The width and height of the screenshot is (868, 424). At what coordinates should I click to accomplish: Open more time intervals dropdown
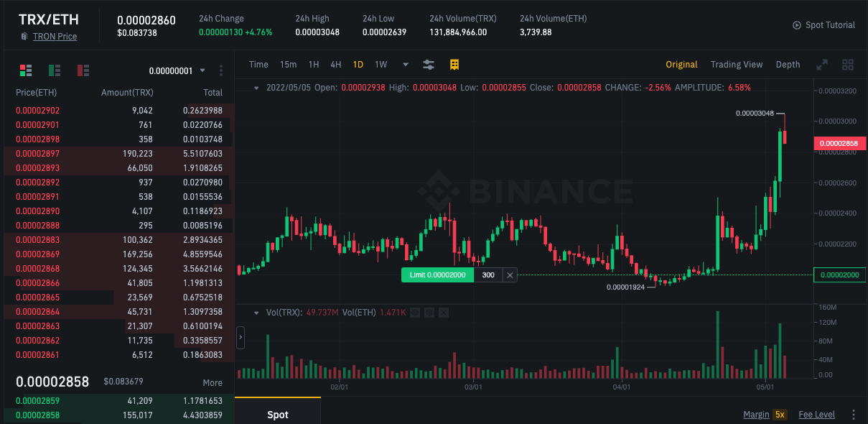pos(406,65)
